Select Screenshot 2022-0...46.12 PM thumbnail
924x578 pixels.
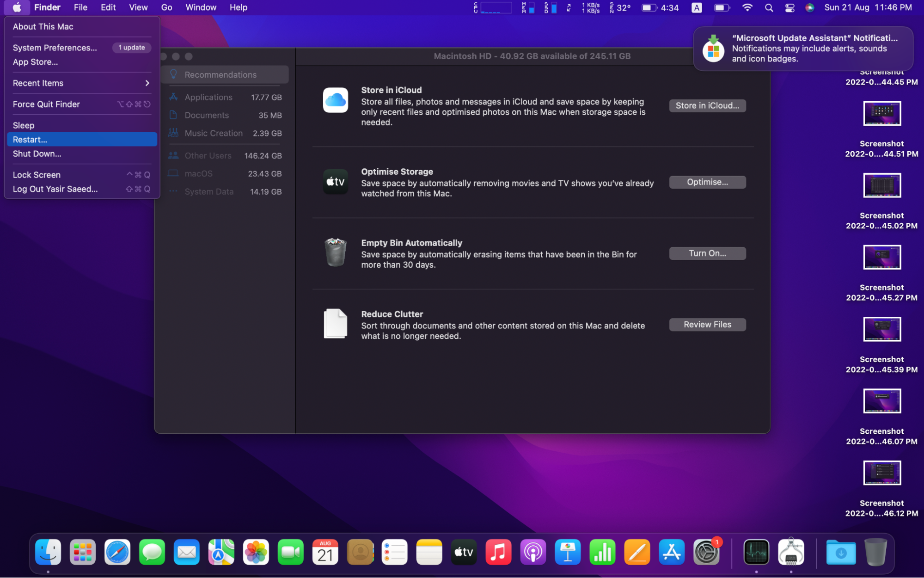[x=882, y=473]
